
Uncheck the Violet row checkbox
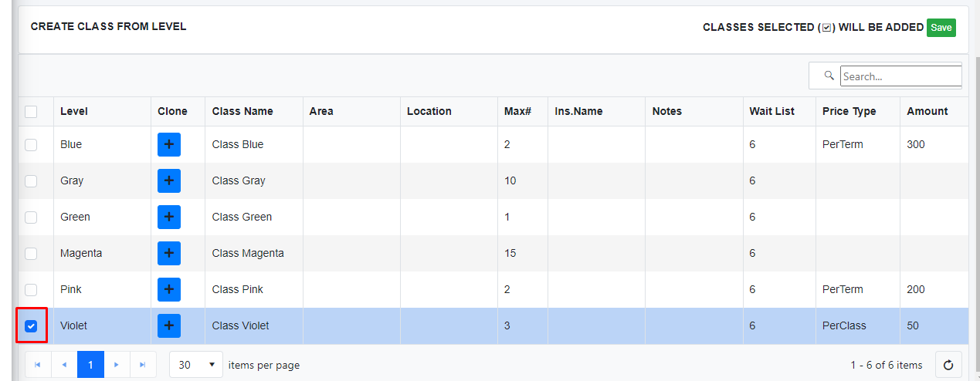point(31,325)
